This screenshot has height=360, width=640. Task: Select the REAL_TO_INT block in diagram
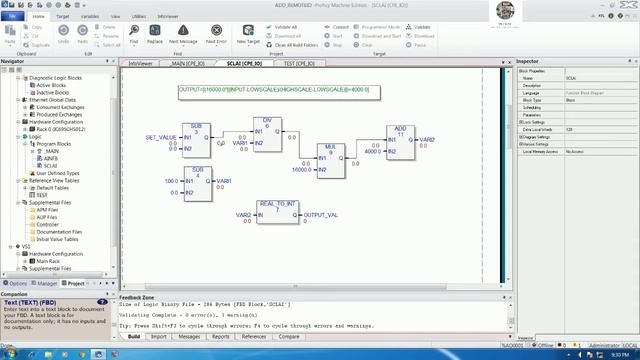pos(278,212)
